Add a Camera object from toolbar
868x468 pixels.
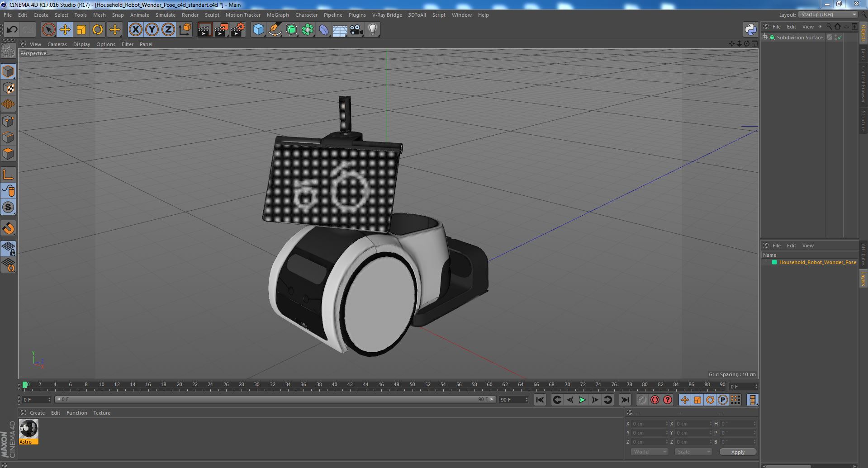(x=356, y=30)
